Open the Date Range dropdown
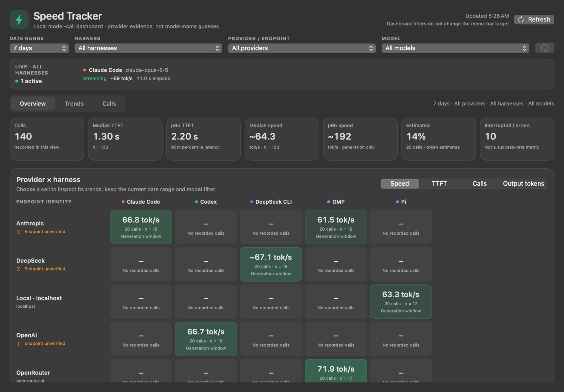The height and width of the screenshot is (392, 564). tap(39, 48)
